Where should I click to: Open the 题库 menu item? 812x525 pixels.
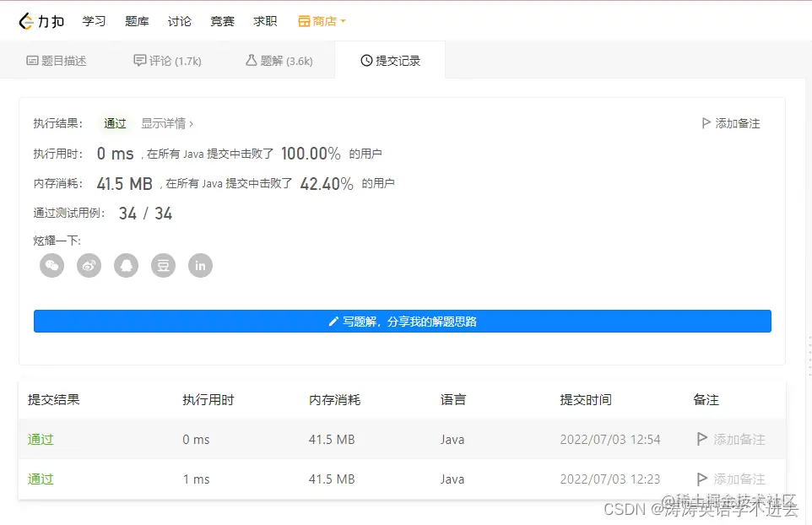[x=137, y=21]
